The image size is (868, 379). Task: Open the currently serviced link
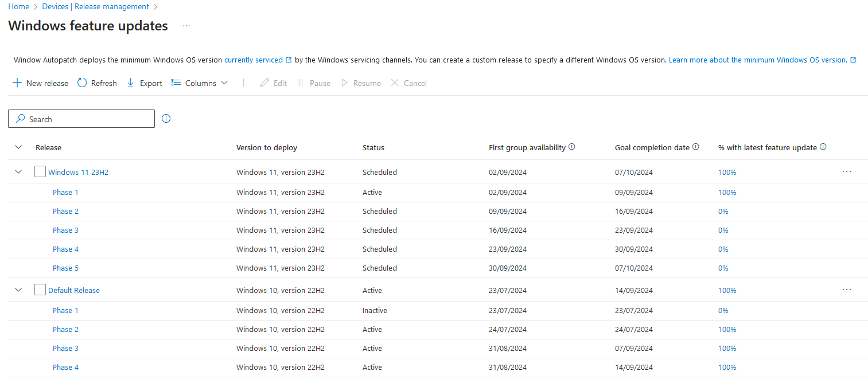254,60
